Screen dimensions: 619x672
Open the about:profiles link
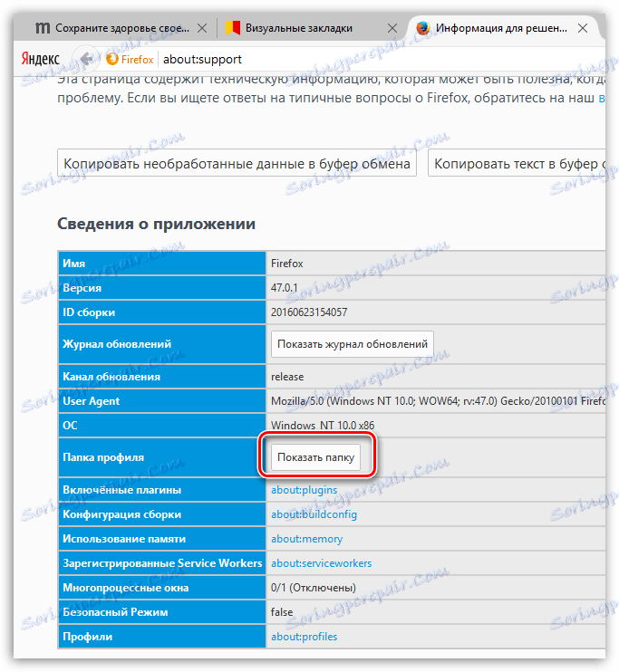tap(305, 637)
